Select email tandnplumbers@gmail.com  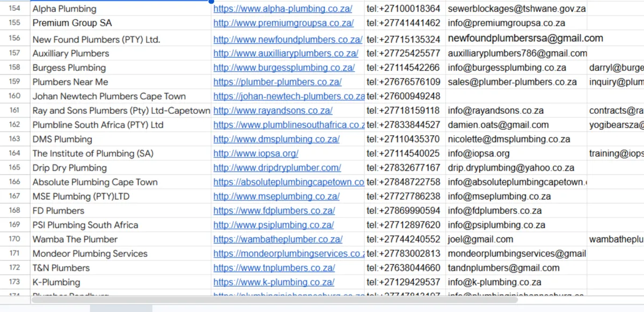pos(516,268)
